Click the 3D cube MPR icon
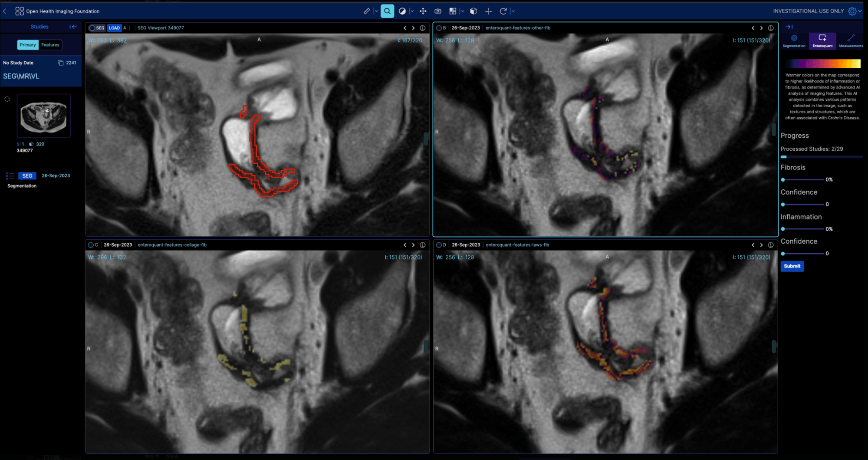 click(473, 11)
